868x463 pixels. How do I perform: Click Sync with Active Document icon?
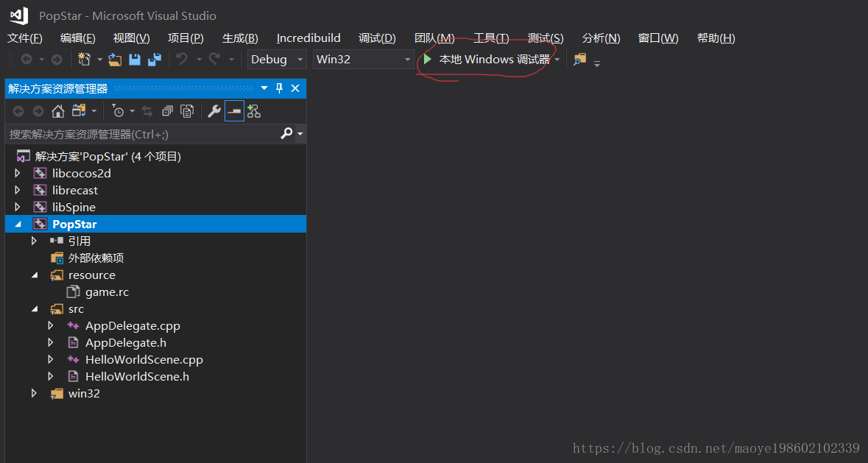click(147, 112)
